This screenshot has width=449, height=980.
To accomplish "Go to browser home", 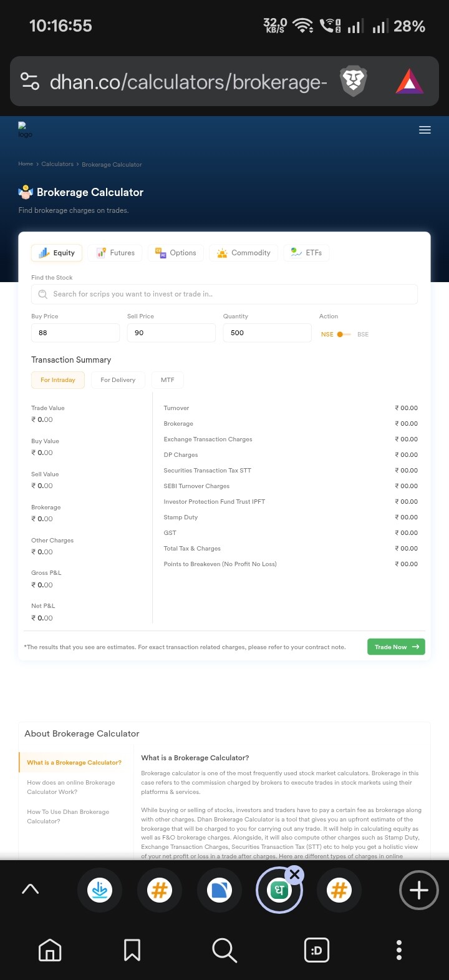I will [x=50, y=950].
